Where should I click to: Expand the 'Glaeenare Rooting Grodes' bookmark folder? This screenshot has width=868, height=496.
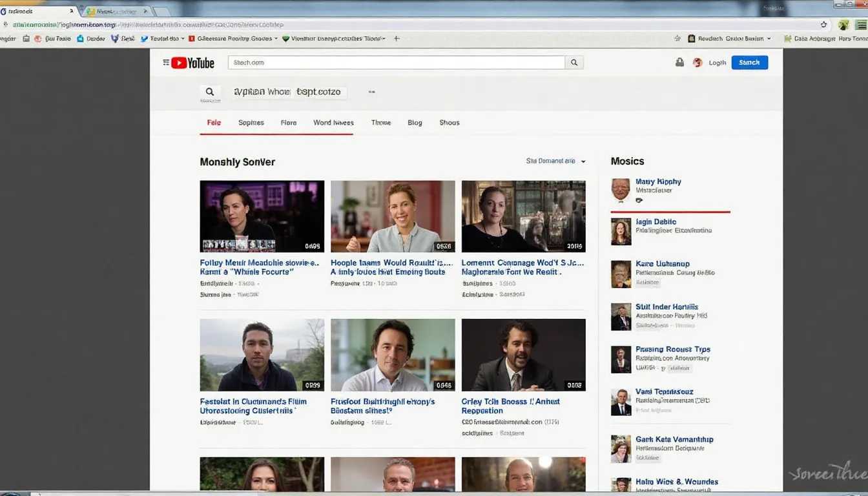click(234, 39)
